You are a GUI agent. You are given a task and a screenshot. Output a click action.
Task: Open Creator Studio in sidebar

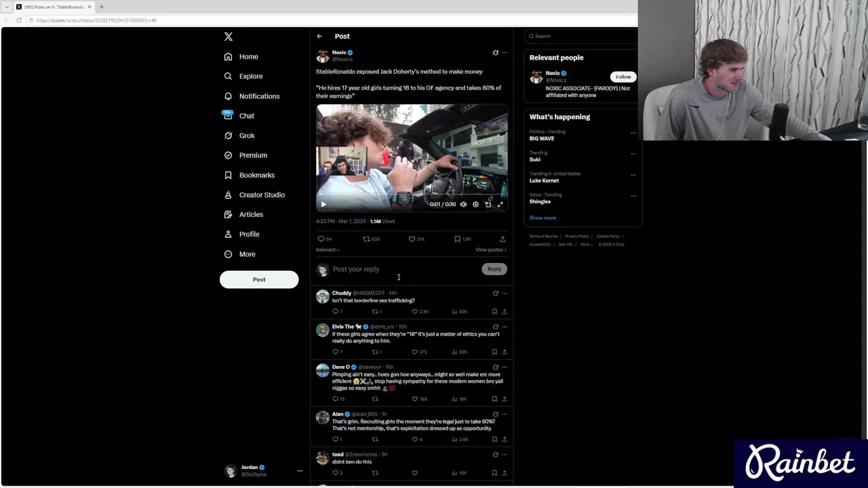(x=254, y=195)
